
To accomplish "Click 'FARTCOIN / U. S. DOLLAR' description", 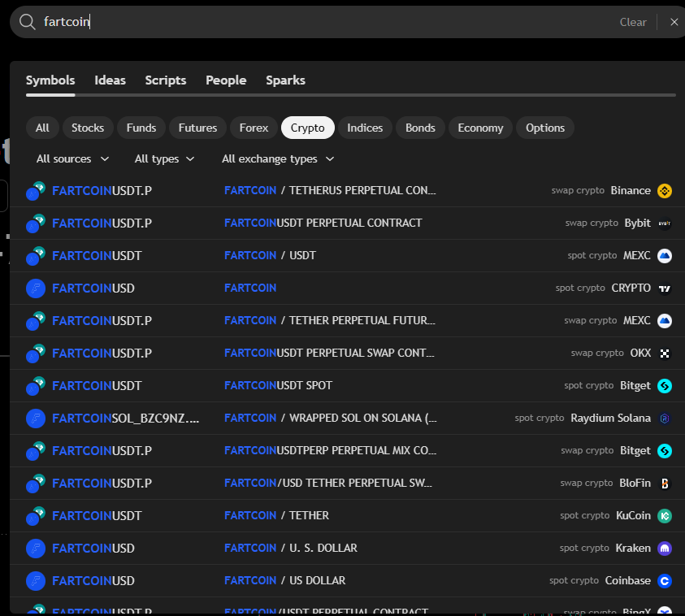I will coord(291,548).
